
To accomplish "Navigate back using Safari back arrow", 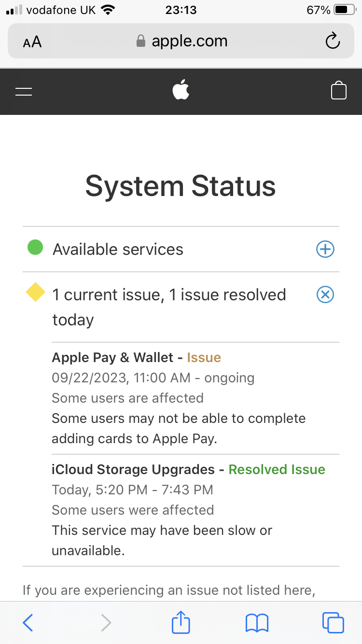I will pos(28,623).
